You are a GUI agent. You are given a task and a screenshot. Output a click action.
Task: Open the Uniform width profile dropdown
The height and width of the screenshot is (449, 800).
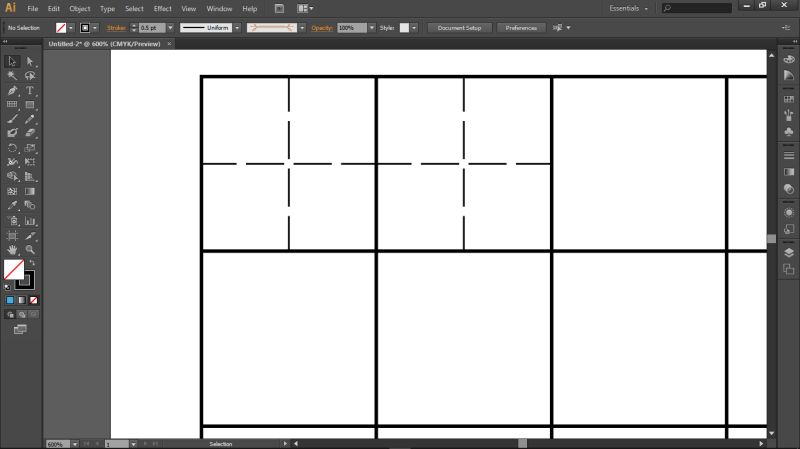[237, 28]
